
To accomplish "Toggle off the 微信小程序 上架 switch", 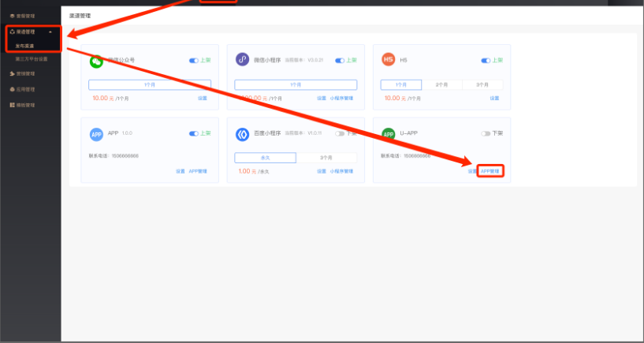I will (x=340, y=61).
